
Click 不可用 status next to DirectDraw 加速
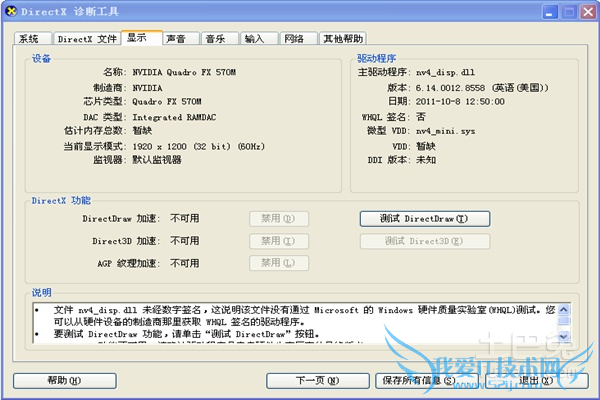[x=185, y=219]
